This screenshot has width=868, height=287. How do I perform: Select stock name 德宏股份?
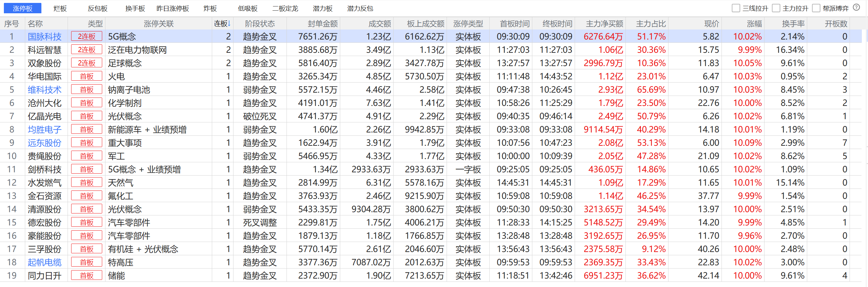pos(45,223)
